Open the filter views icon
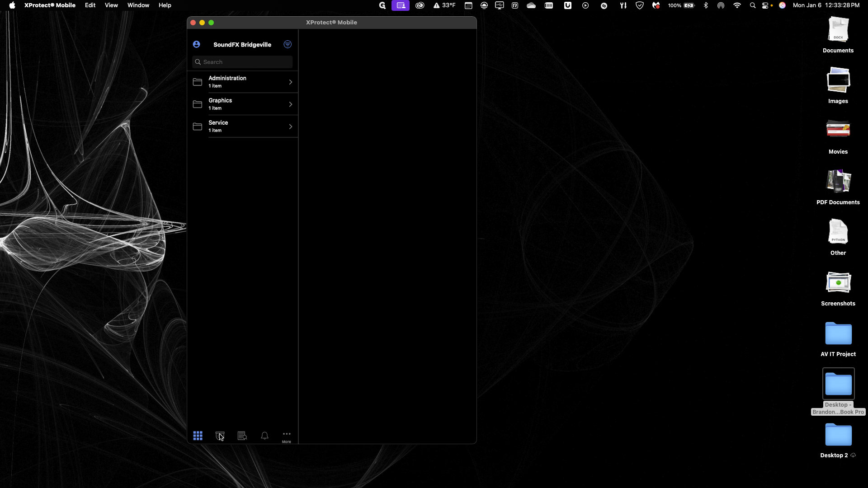Viewport: 868px width, 488px height. click(288, 44)
